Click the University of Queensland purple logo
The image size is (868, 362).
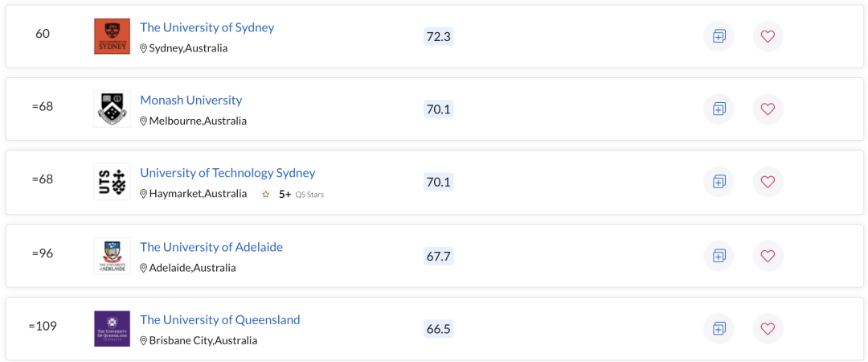point(113,329)
